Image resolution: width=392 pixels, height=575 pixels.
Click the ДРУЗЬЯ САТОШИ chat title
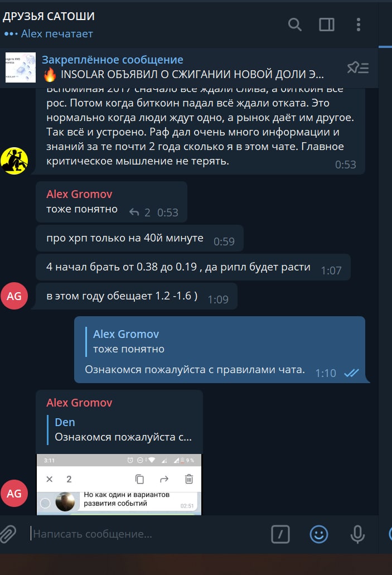tap(49, 16)
